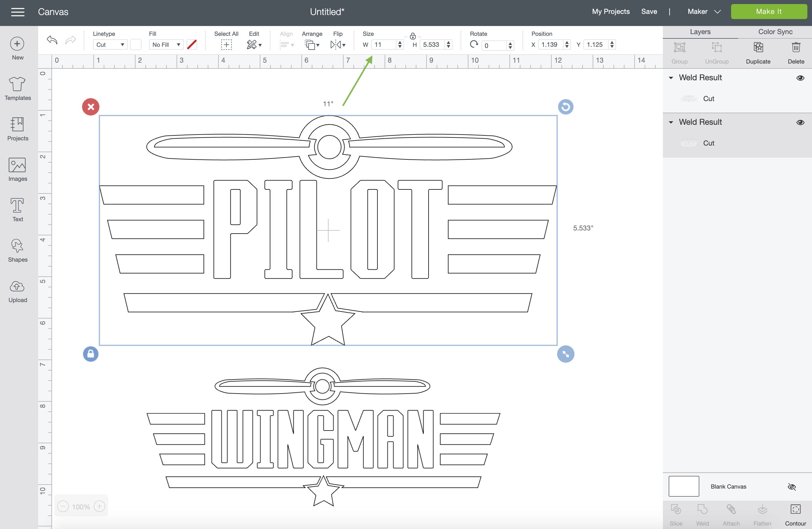
Task: Click the resize handle on selection
Action: 565,354
